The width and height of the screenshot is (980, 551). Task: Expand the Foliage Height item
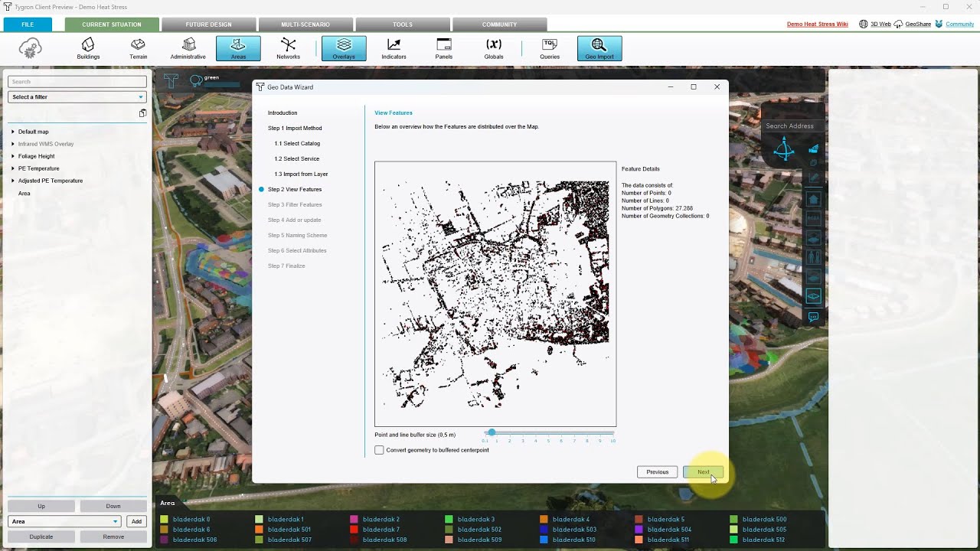click(x=13, y=156)
